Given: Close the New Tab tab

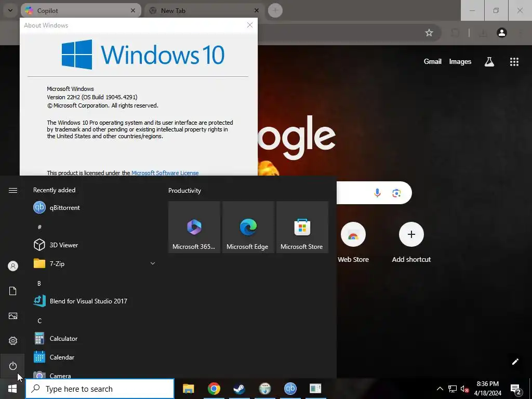Looking at the screenshot, I should coord(257,10).
